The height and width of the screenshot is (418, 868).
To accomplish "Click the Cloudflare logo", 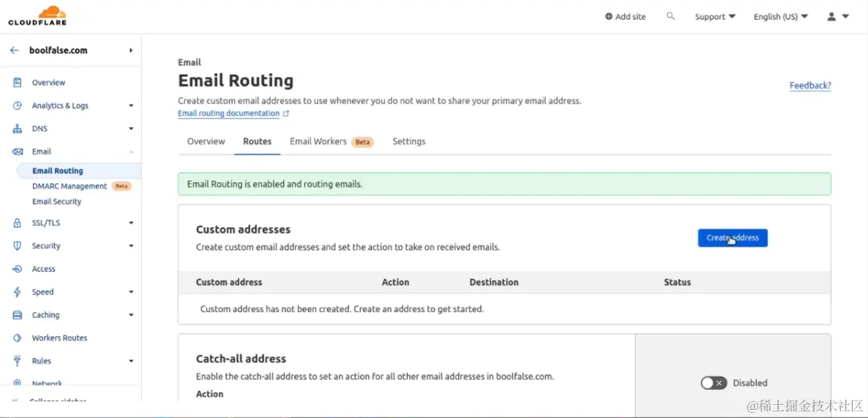I will coord(37,15).
